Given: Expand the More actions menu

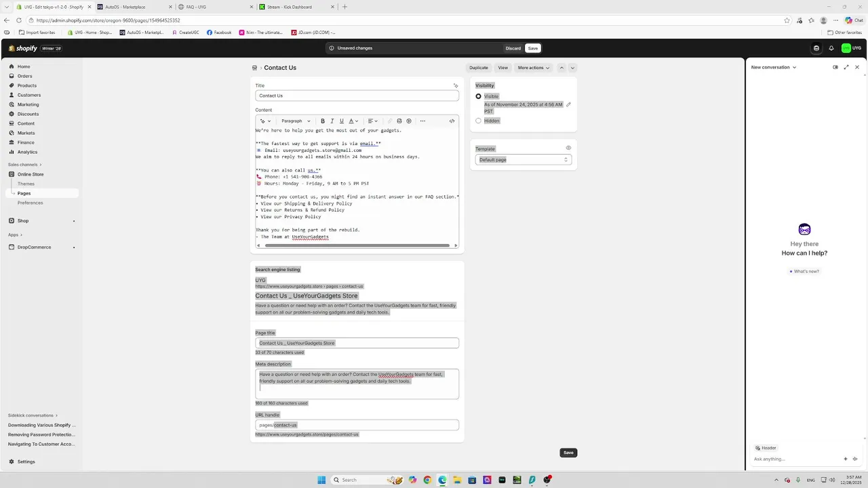Looking at the screenshot, I should tap(533, 68).
